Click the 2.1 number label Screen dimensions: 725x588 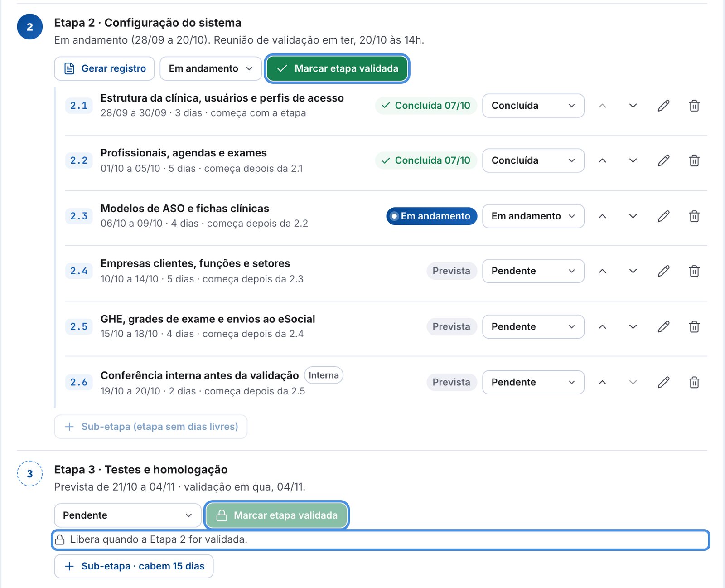tap(79, 106)
